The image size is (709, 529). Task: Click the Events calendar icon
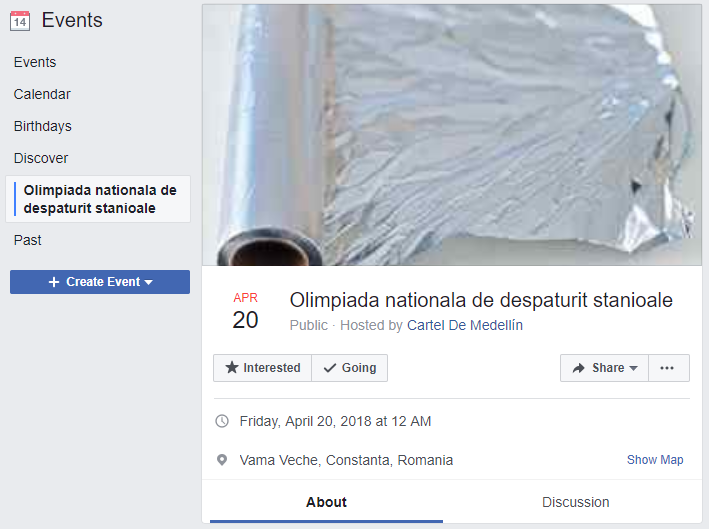20,21
